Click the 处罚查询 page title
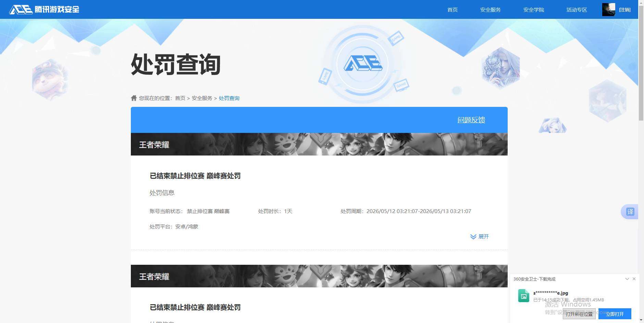Screen dimensions: 644x323 pos(176,64)
